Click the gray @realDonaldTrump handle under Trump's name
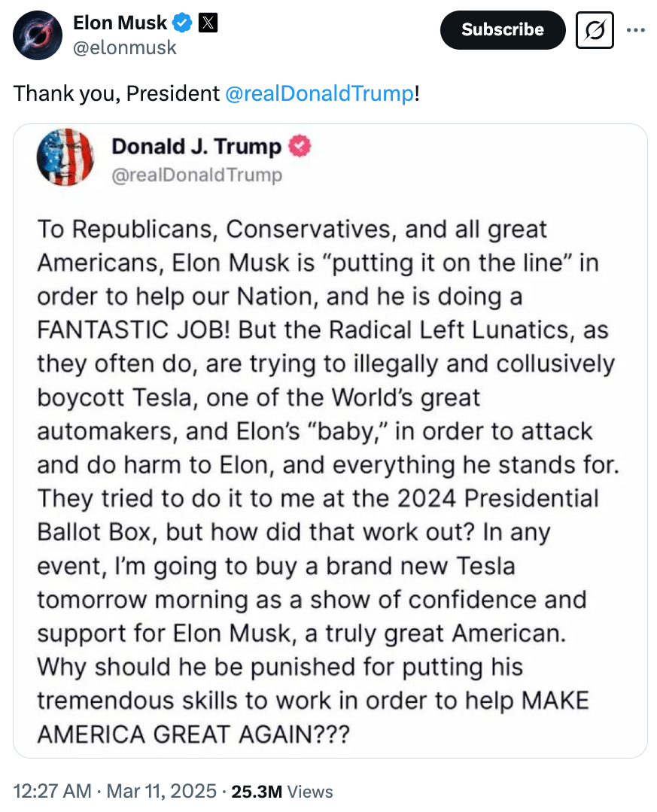The height and width of the screenshot is (812, 657). [197, 175]
